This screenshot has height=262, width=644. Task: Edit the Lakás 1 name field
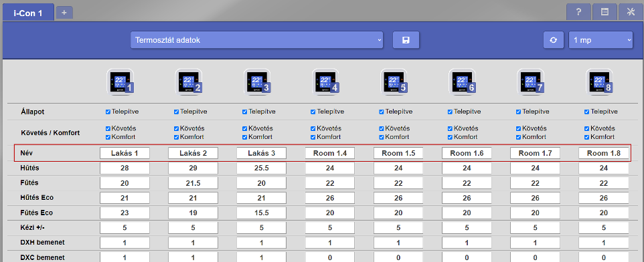(x=125, y=153)
